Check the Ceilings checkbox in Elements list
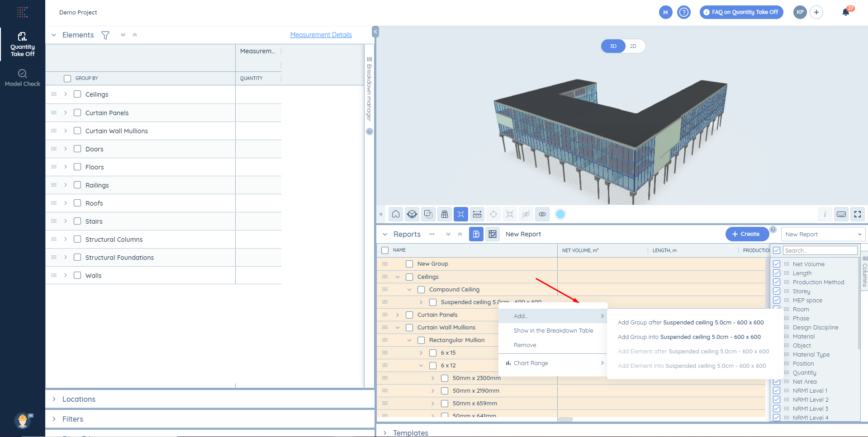The width and height of the screenshot is (868, 437). coord(77,94)
